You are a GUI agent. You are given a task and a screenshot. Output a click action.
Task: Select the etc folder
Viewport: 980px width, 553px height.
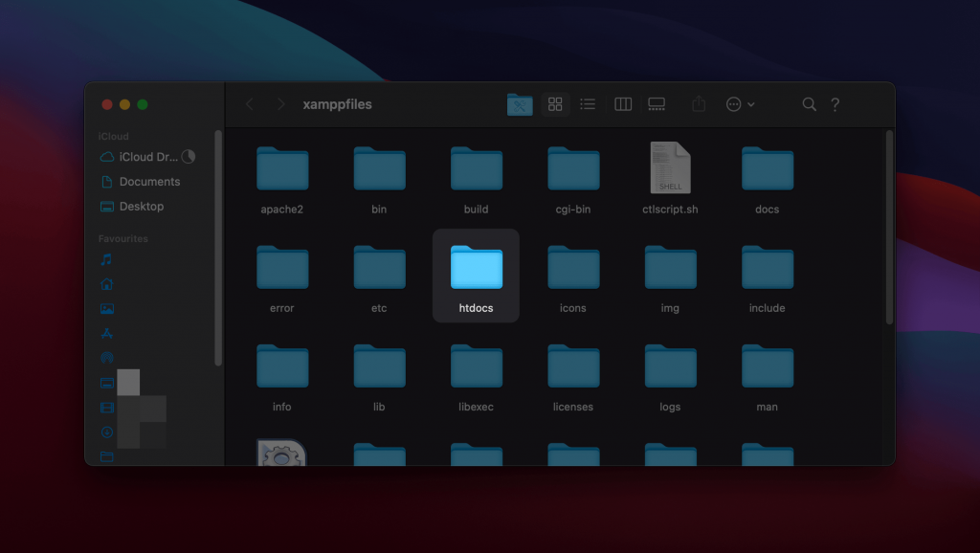click(x=379, y=268)
